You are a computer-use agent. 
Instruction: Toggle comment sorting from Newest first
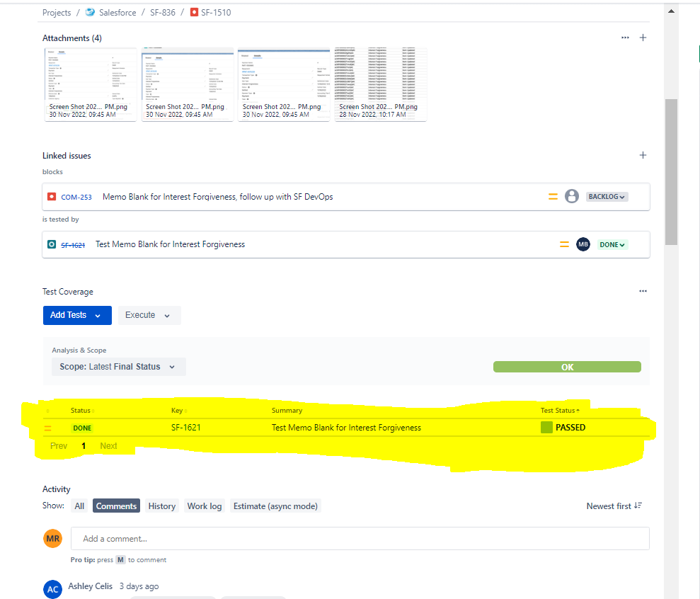click(613, 506)
